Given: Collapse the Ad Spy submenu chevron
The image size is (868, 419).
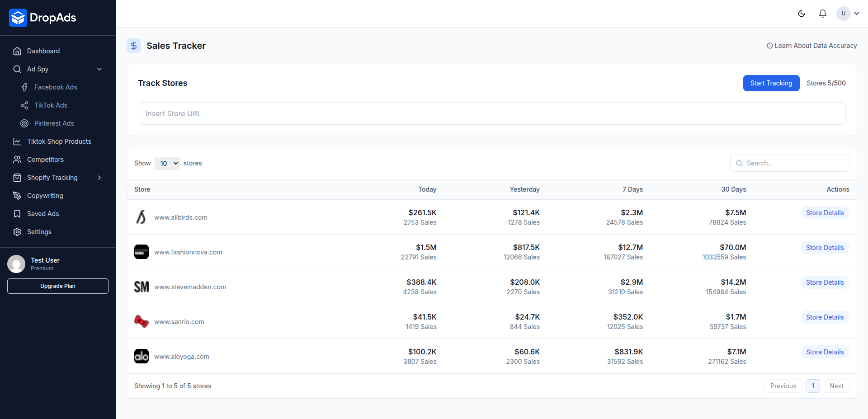Looking at the screenshot, I should 99,69.
